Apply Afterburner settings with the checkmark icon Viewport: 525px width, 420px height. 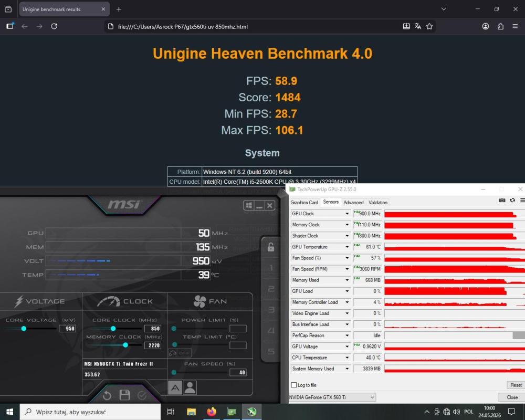[x=142, y=395]
